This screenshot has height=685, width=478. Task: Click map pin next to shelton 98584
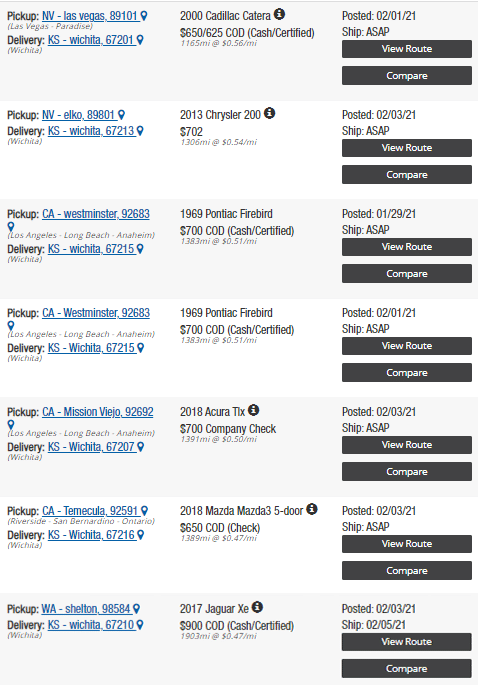pos(136,609)
